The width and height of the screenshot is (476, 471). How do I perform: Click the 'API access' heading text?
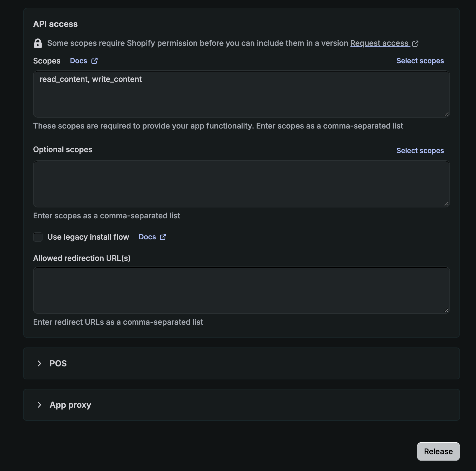tap(56, 24)
